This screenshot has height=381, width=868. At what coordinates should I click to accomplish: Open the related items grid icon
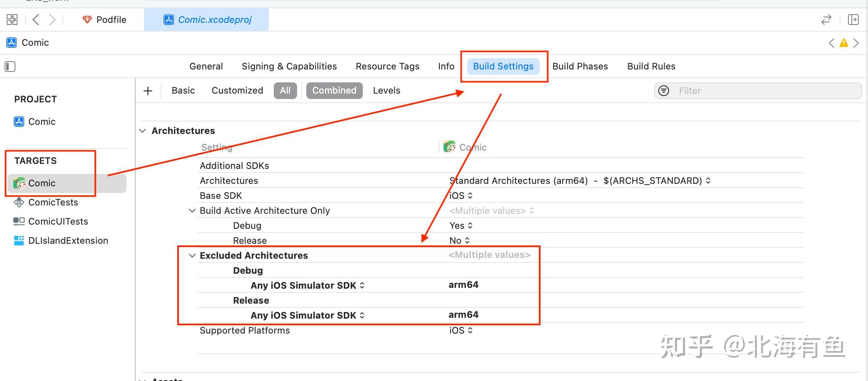12,19
